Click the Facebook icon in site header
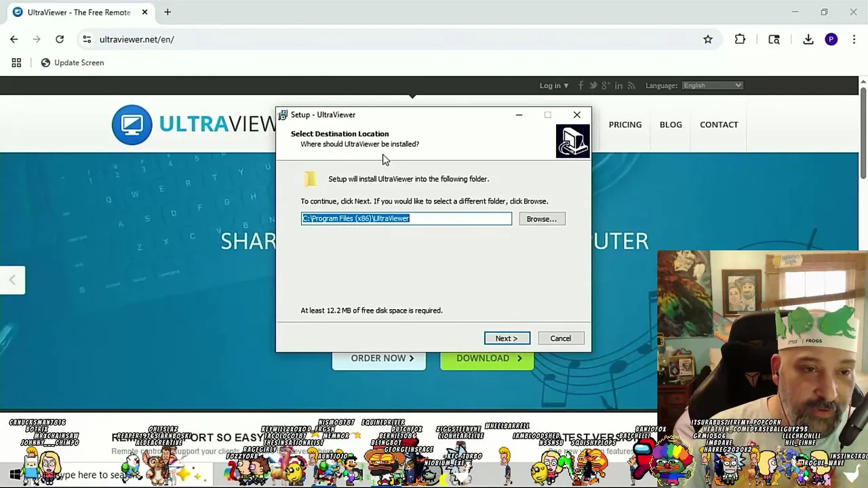 point(581,85)
